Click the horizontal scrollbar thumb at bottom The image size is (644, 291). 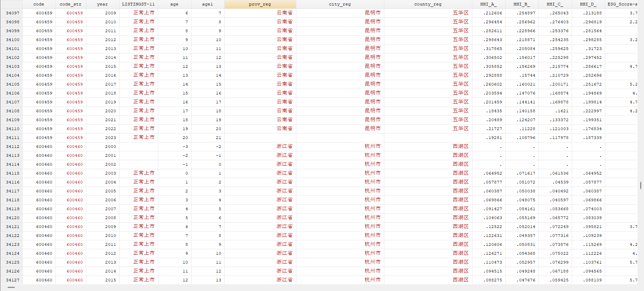pyautogui.click(x=11, y=288)
